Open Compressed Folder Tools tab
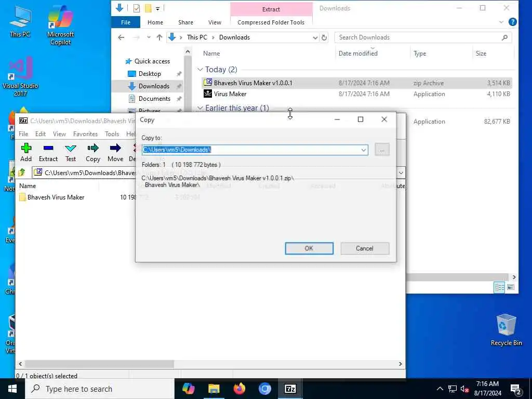This screenshot has width=532, height=399. coord(271,22)
